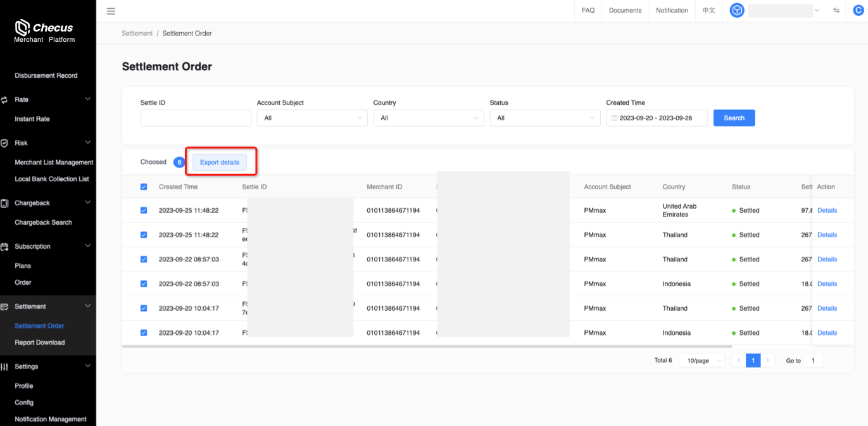Open the Documents top menu item
Viewport: 868px width, 426px height.
(625, 11)
